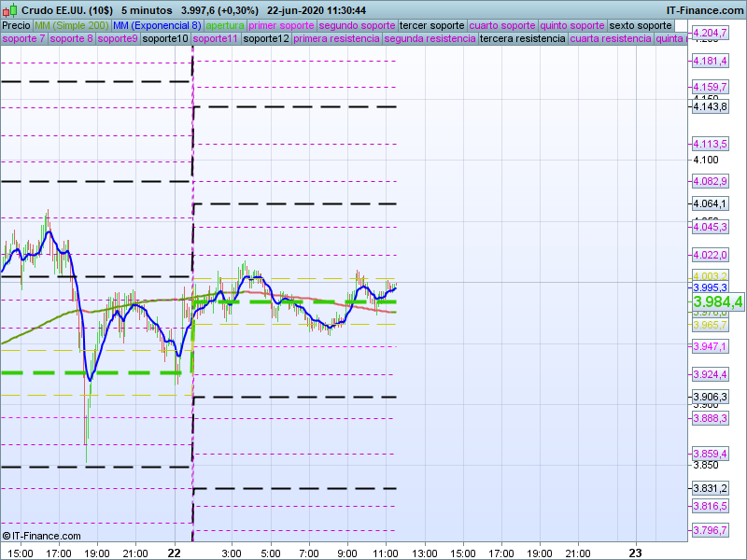Screen dimensions: 747x560
Task: Click the day 23 marker on time axis
Action: point(637,553)
